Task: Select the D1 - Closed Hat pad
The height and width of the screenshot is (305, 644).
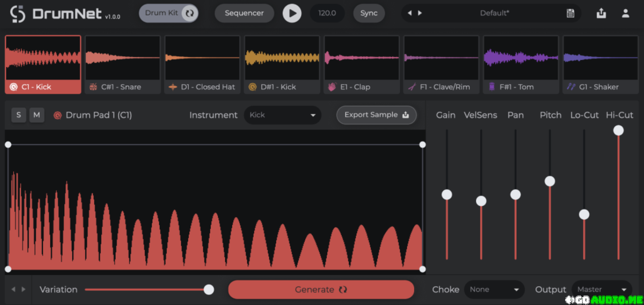Action: [x=202, y=65]
